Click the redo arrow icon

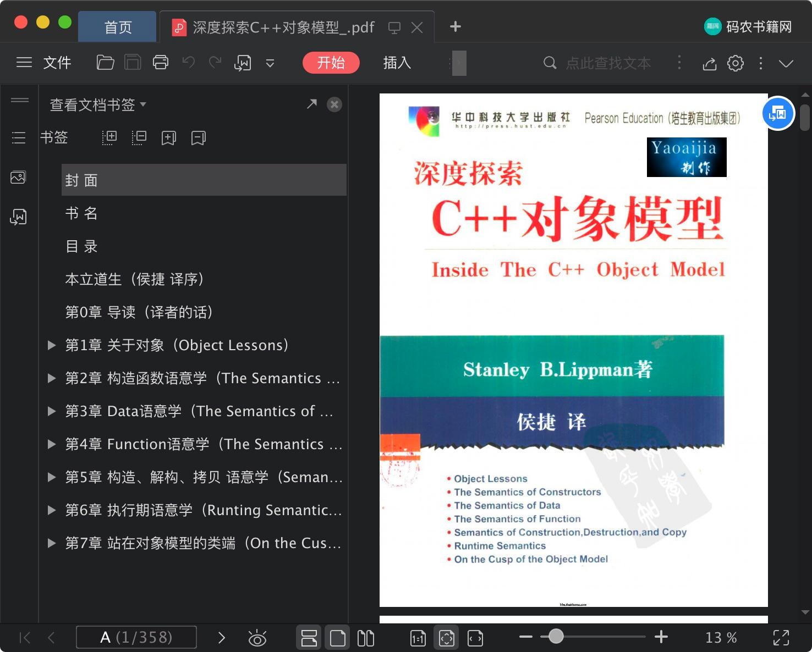click(215, 62)
